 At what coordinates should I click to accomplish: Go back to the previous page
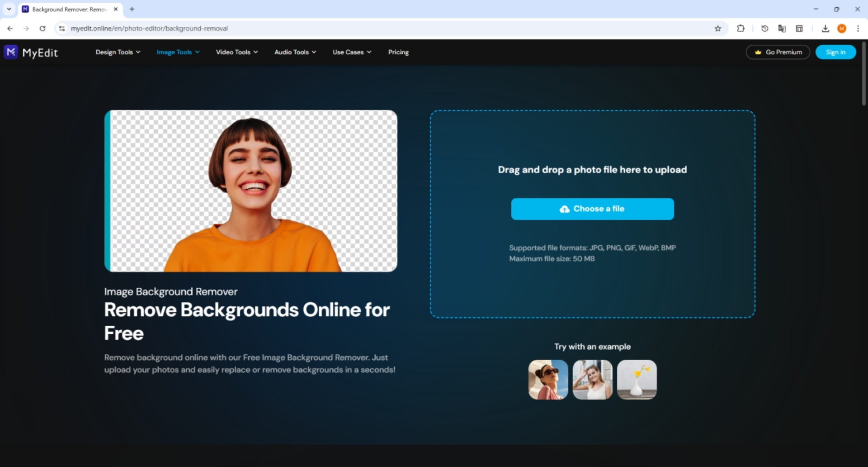coord(10,29)
